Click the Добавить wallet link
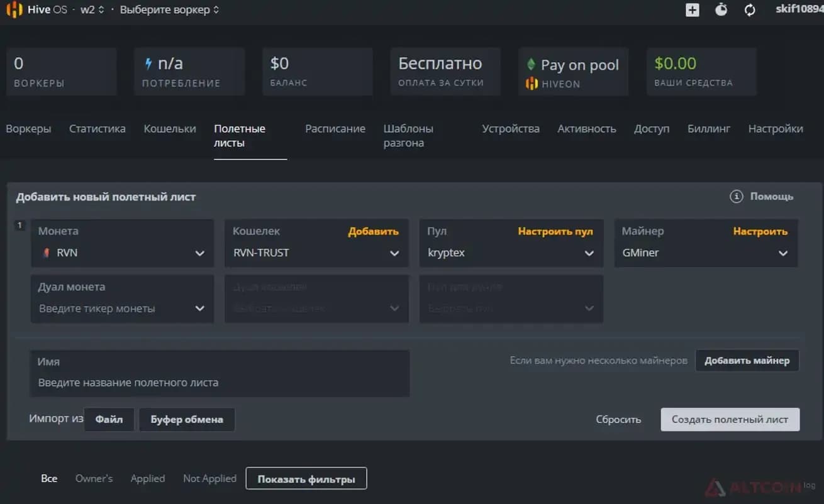This screenshot has width=824, height=504. pyautogui.click(x=374, y=231)
